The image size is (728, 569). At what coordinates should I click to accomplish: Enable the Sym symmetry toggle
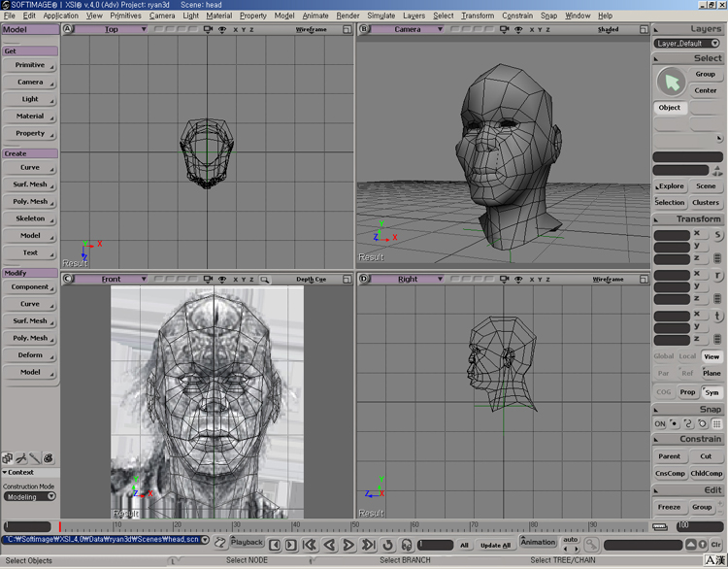[x=712, y=392]
